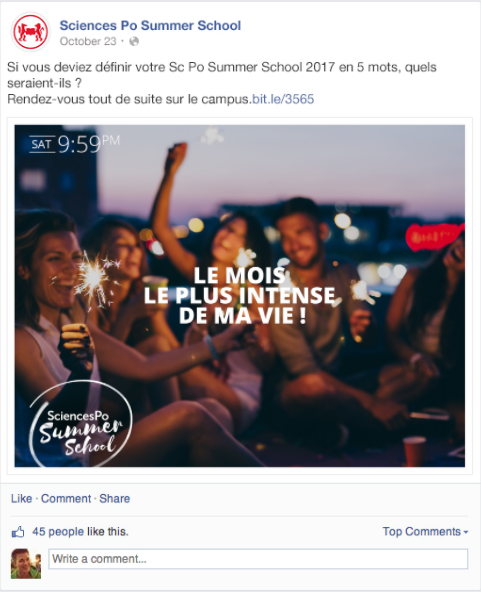Click the red cup in the photo corner
481x592 pixels.
[x=414, y=451]
